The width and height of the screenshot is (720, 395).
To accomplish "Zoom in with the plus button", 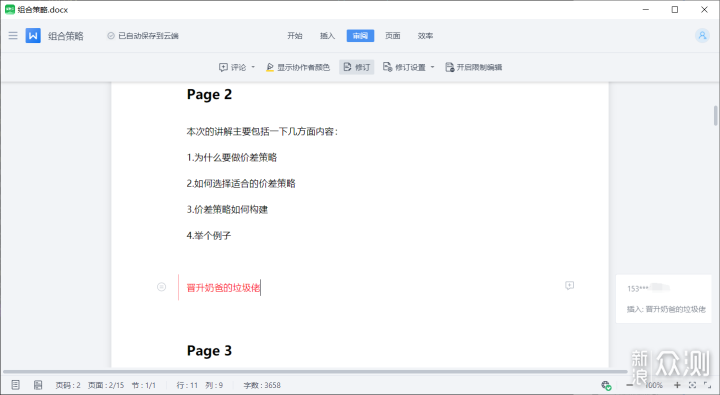I will tap(677, 385).
